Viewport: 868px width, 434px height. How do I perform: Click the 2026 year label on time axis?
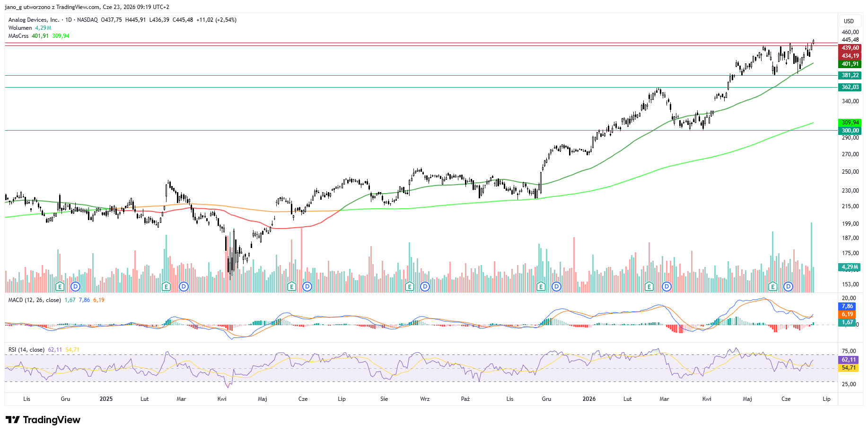click(x=589, y=399)
